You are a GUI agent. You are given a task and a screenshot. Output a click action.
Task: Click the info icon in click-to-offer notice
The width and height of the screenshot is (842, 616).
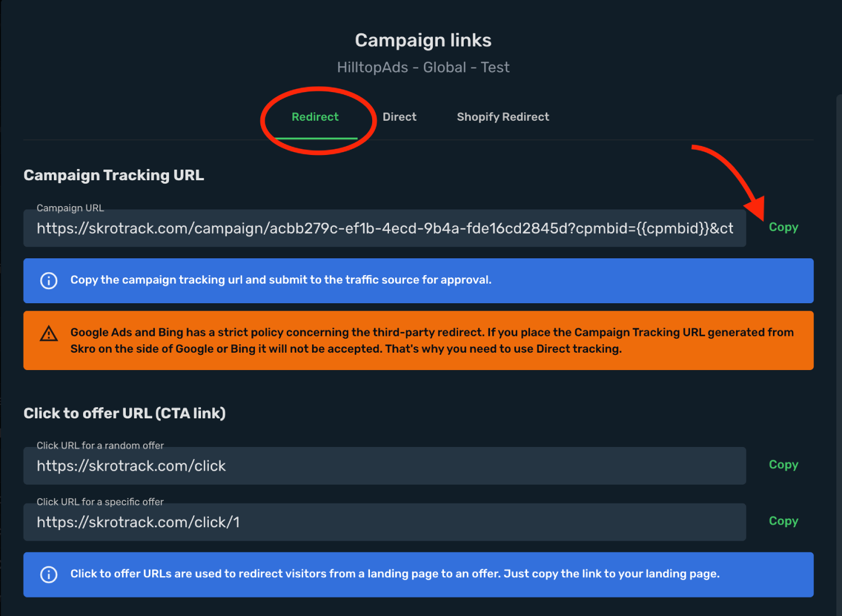coord(49,574)
